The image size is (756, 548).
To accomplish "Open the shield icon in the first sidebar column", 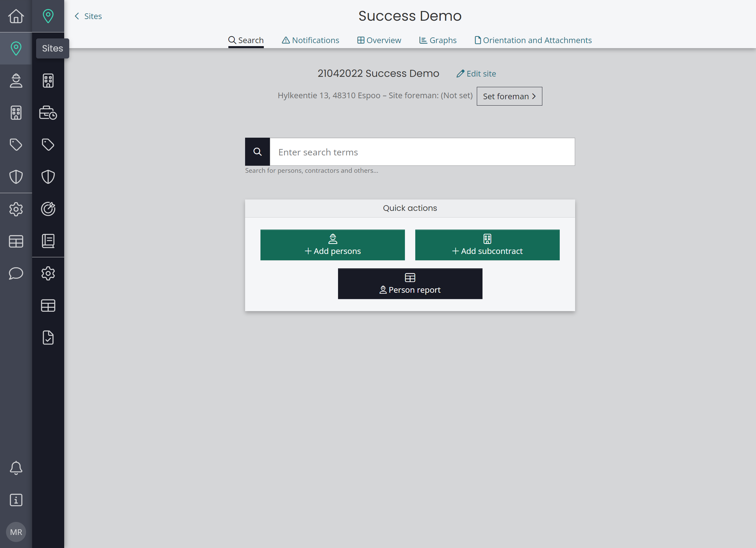I will coord(16,177).
